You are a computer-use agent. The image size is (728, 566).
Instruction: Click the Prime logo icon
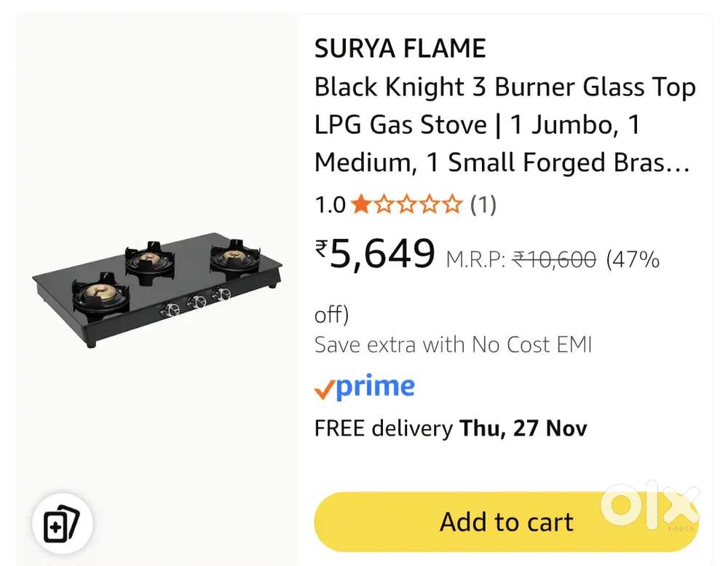coord(364,386)
